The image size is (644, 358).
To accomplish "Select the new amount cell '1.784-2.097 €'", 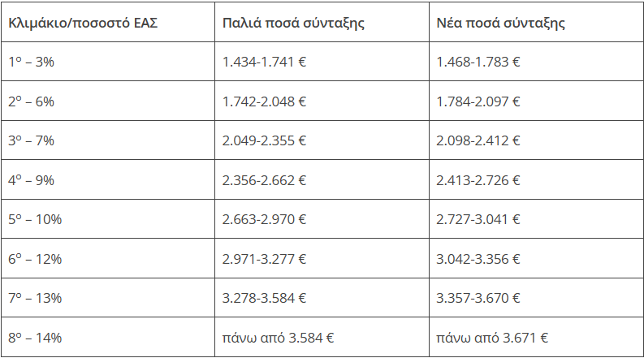I will click(x=478, y=101).
